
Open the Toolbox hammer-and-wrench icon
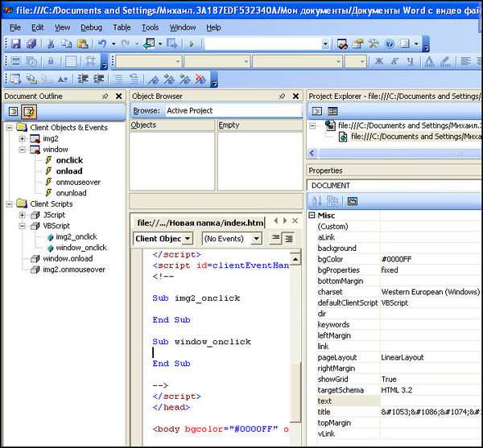pos(374,44)
